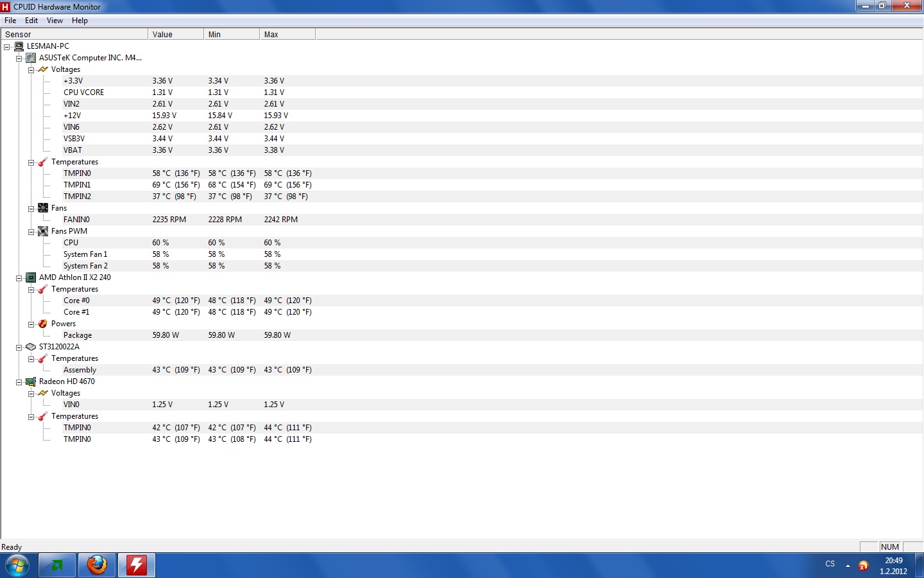Click the 15.84 V minimum value

coord(220,116)
